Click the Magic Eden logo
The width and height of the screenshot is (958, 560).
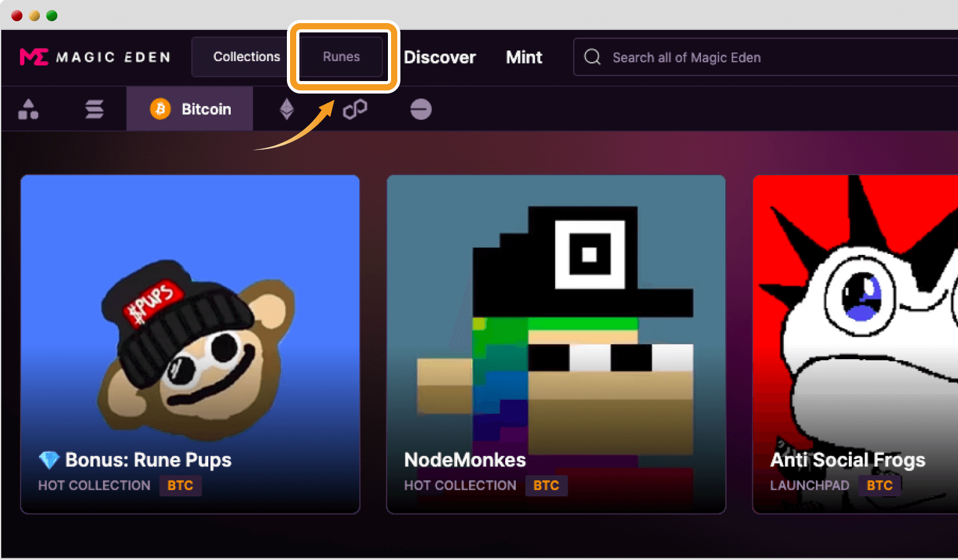(x=95, y=57)
